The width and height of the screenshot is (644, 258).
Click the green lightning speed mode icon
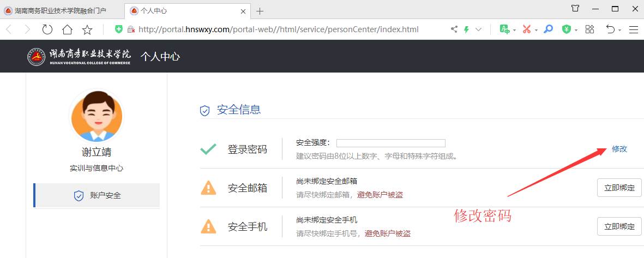[x=466, y=29]
